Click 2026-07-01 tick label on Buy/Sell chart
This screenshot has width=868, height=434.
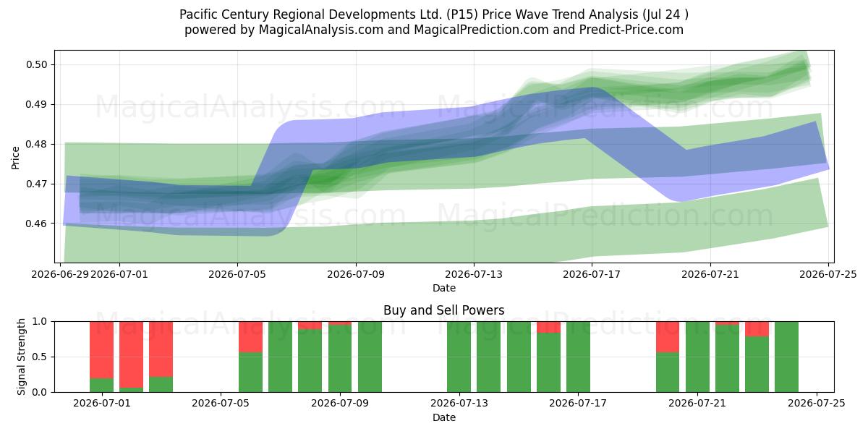coord(102,403)
